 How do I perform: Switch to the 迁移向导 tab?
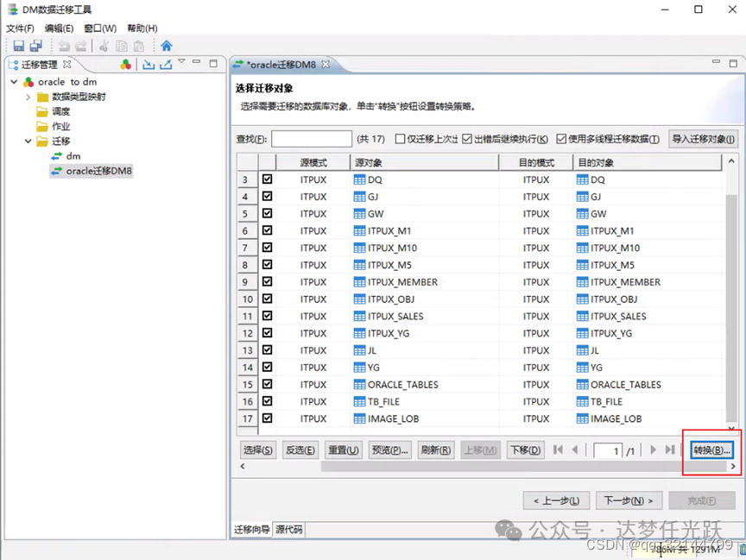(x=251, y=529)
